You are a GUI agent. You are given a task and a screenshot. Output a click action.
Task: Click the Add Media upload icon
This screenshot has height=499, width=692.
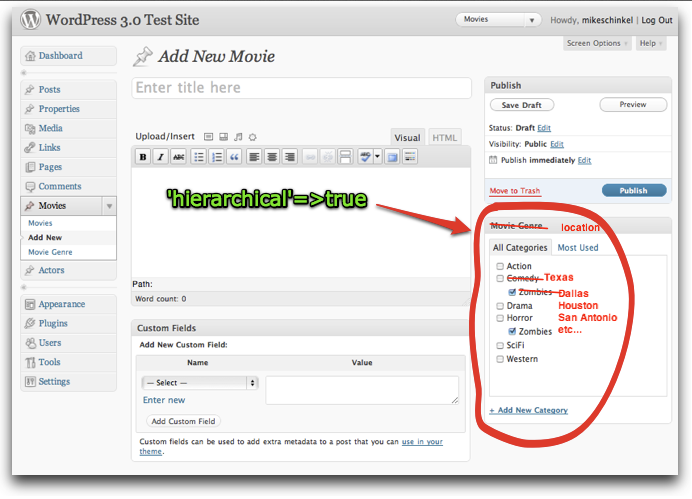coord(252,137)
